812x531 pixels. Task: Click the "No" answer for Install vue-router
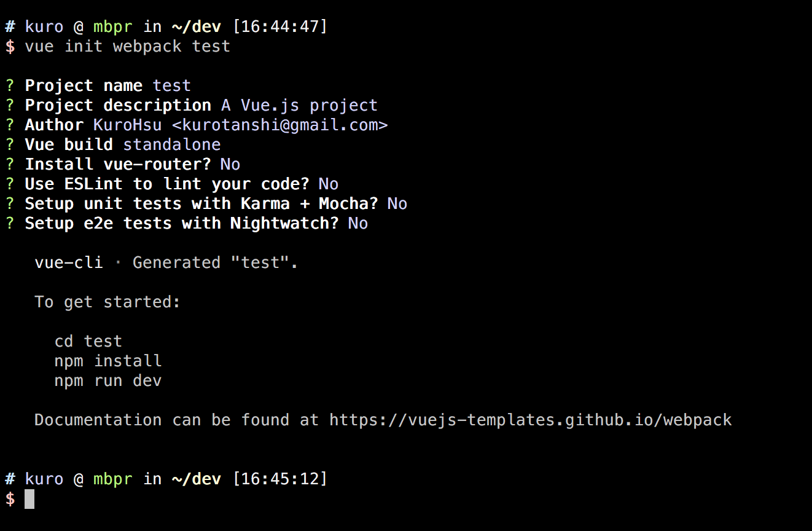pyautogui.click(x=230, y=165)
